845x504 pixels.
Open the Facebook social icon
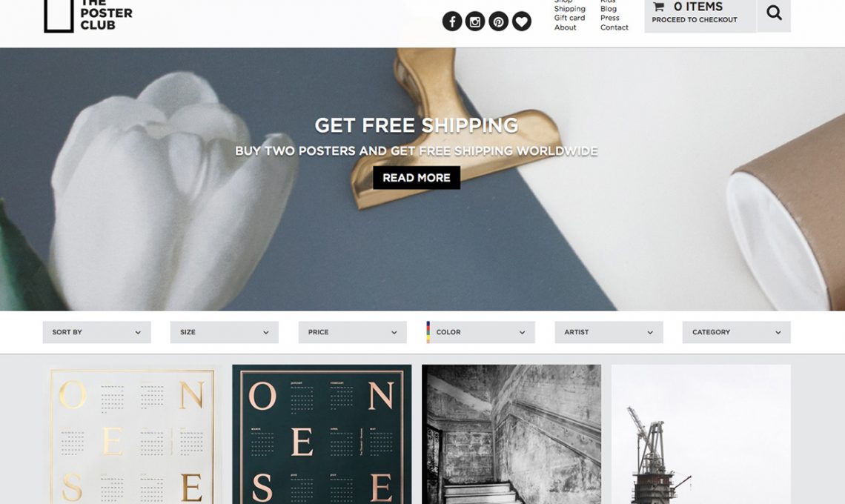[x=452, y=21]
